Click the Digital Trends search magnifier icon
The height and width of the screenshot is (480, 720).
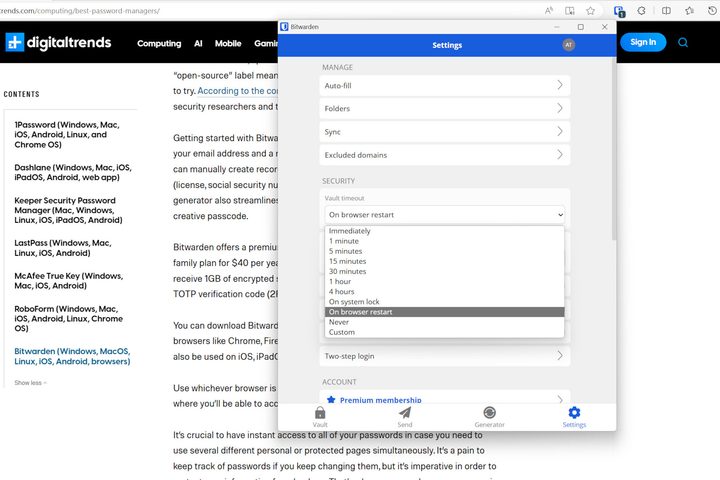point(683,42)
